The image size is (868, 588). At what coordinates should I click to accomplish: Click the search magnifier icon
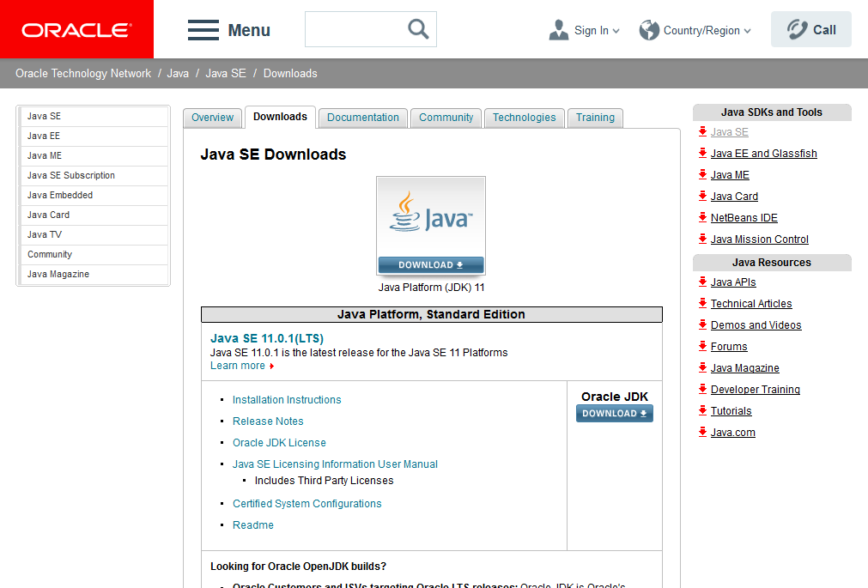point(417,28)
